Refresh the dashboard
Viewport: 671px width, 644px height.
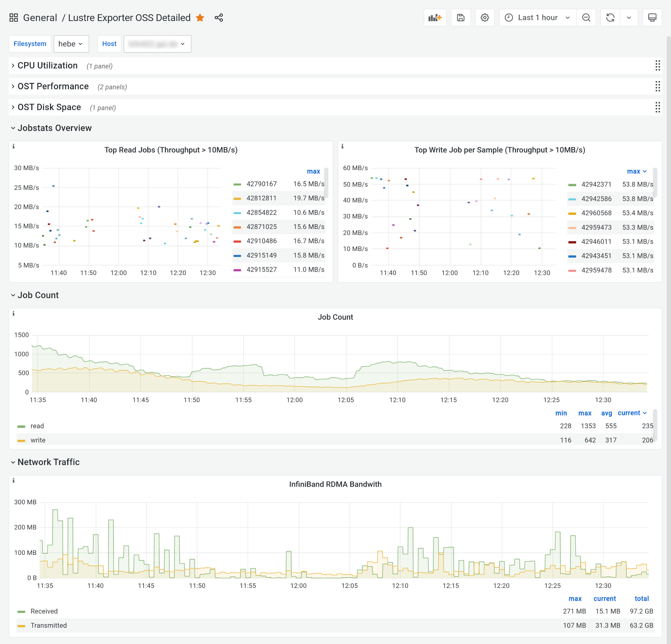click(610, 17)
